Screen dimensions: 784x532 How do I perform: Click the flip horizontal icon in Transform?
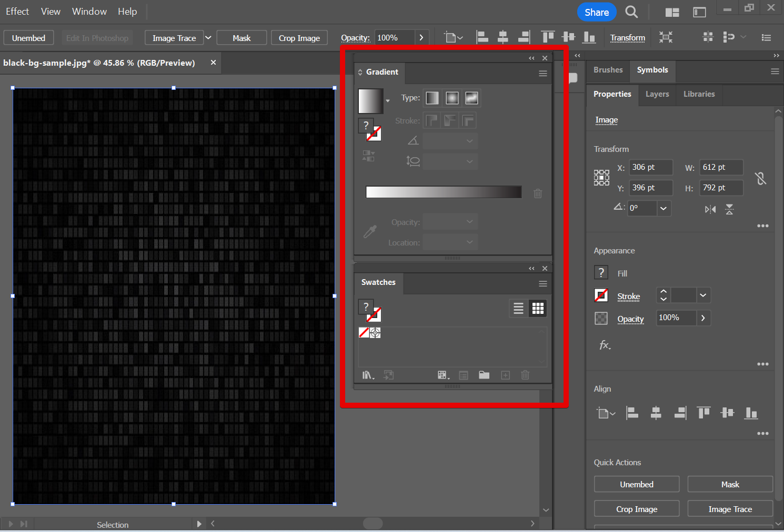pos(710,209)
